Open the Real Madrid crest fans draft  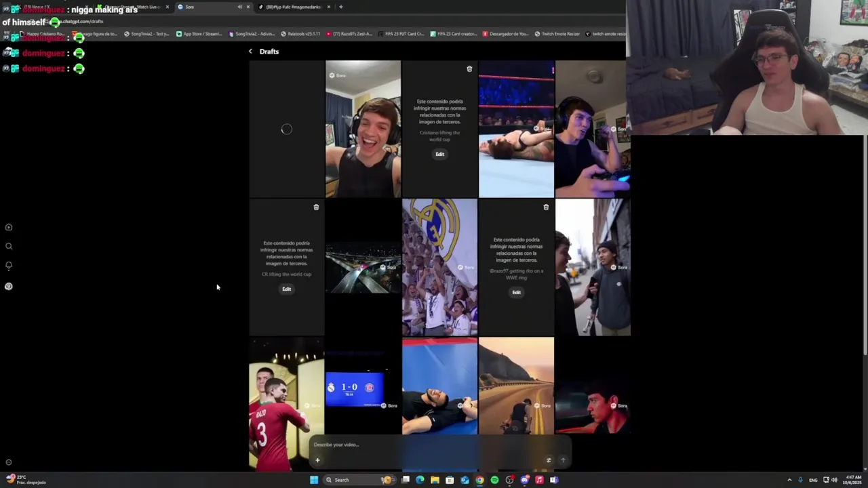pos(439,267)
